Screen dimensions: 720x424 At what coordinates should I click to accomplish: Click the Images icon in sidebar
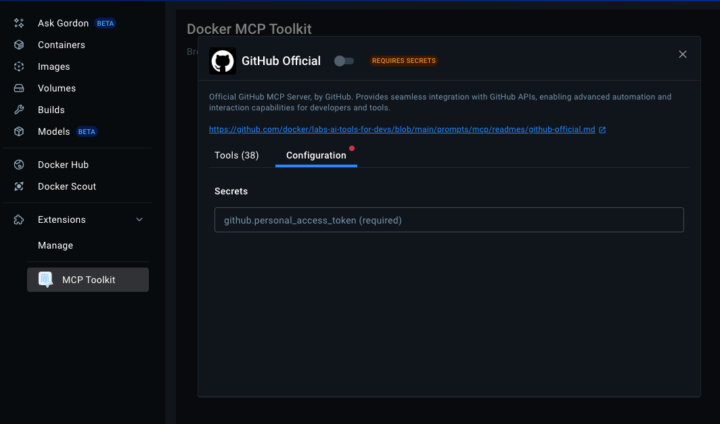pos(19,67)
